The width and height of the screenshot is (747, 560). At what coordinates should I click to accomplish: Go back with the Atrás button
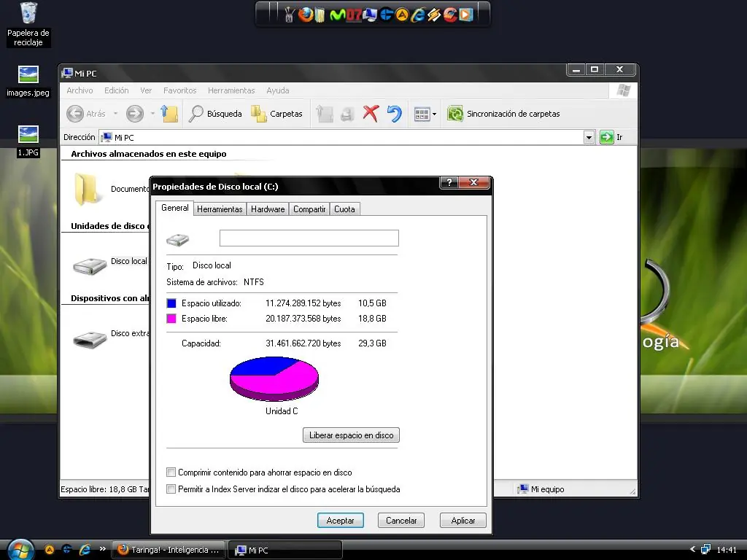[86, 114]
